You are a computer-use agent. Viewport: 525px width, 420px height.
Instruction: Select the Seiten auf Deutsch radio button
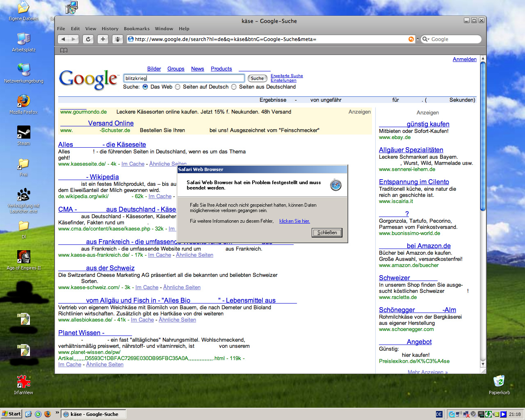click(x=178, y=87)
